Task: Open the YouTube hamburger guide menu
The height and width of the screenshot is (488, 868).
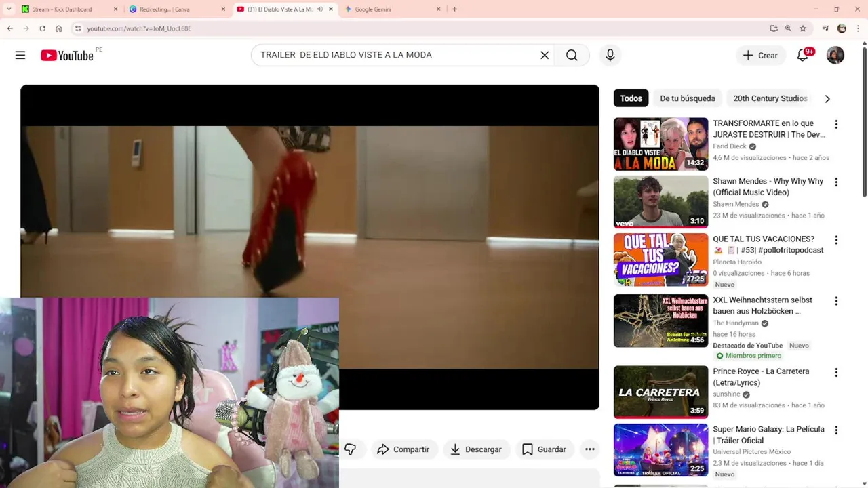Action: (x=20, y=56)
